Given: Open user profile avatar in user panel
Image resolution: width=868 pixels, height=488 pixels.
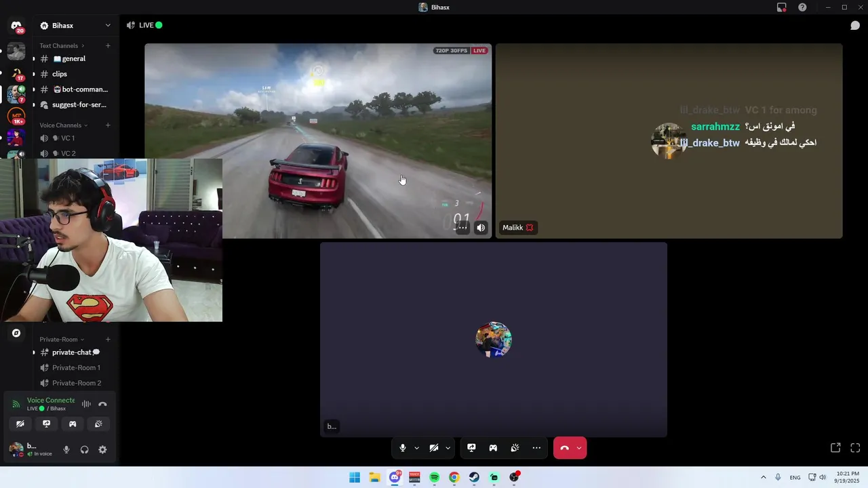Looking at the screenshot, I should (x=16, y=449).
